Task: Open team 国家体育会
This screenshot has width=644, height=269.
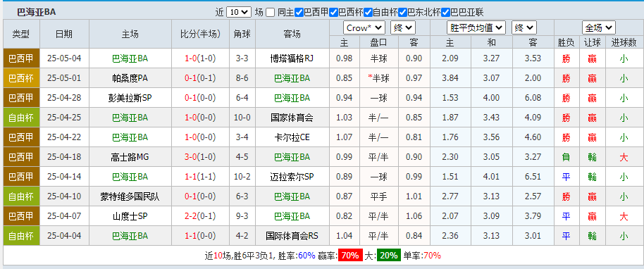Action: [x=292, y=118]
